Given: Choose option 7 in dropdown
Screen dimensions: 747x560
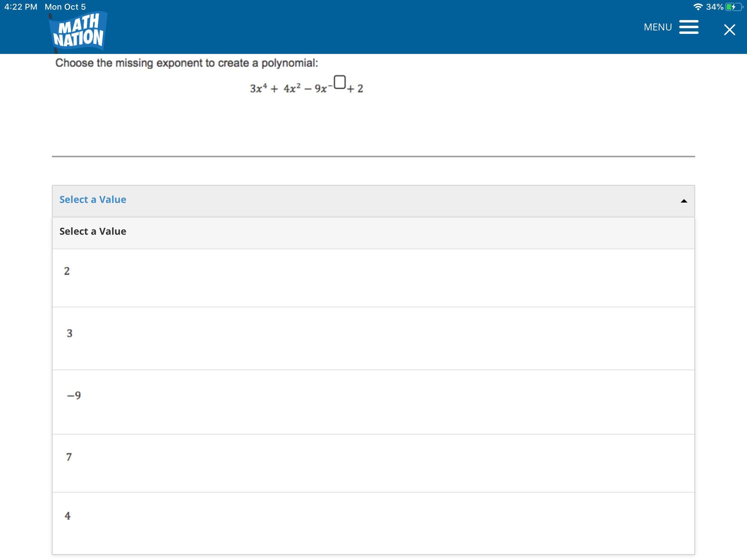Looking at the screenshot, I should pyautogui.click(x=69, y=457).
